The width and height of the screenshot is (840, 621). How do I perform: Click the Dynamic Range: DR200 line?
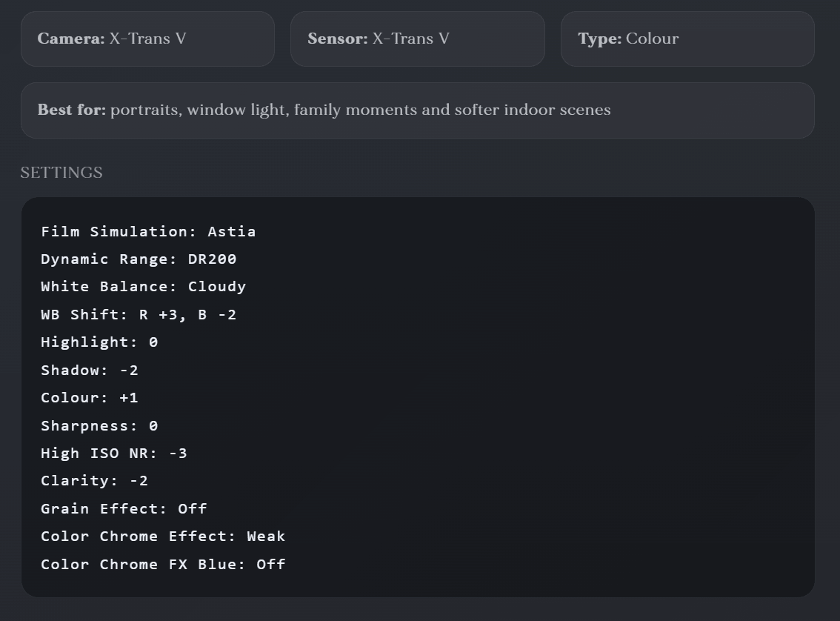click(139, 259)
